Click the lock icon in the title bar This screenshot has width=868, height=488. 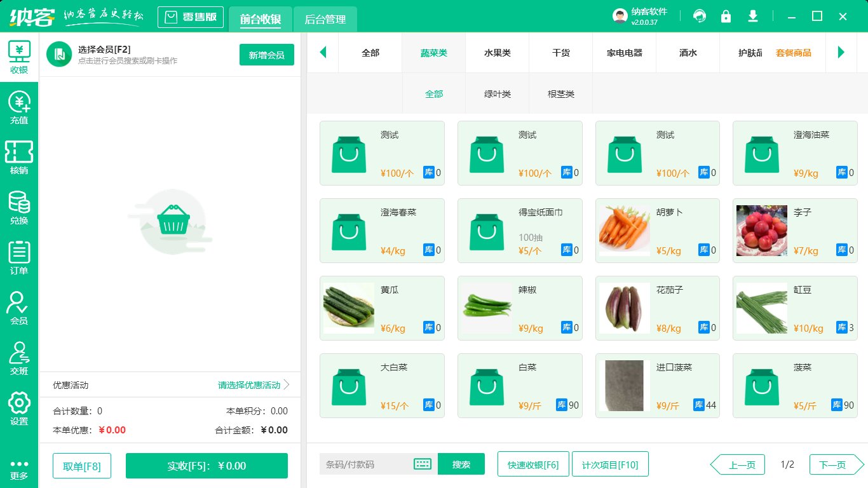[x=726, y=16]
